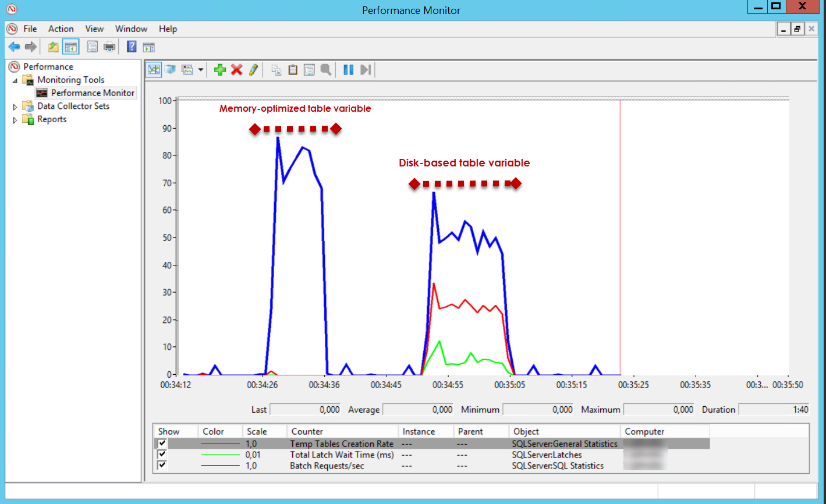Viewport: 826px width, 504px height.
Task: Select the Total Latch Wait Time (ms) counter
Action: [x=342, y=455]
